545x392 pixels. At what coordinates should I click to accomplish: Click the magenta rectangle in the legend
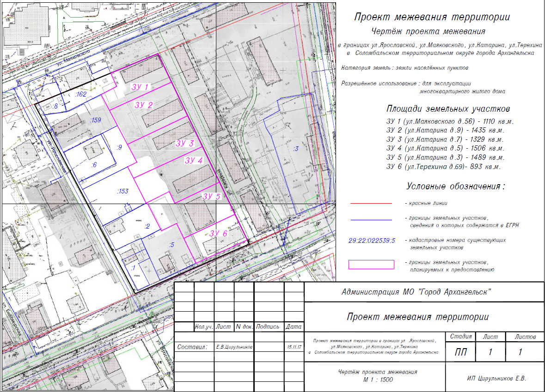click(371, 265)
